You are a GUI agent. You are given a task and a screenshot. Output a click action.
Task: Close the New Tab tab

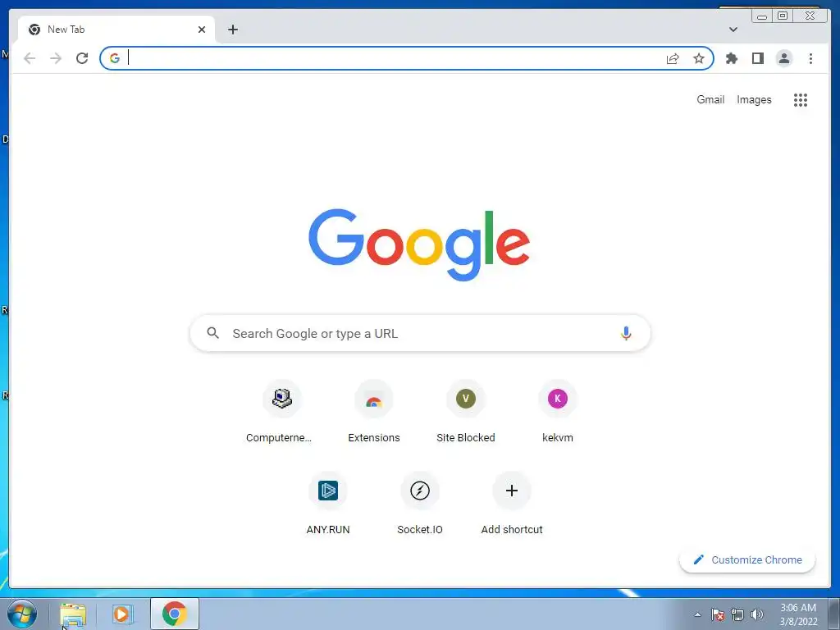[x=202, y=30]
